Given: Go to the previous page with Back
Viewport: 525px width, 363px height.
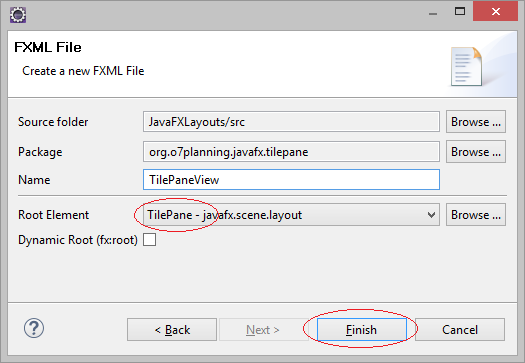Looking at the screenshot, I should 172,330.
